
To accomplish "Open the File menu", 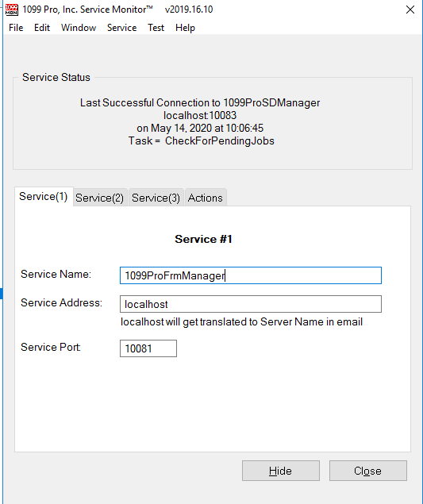I will click(x=16, y=28).
